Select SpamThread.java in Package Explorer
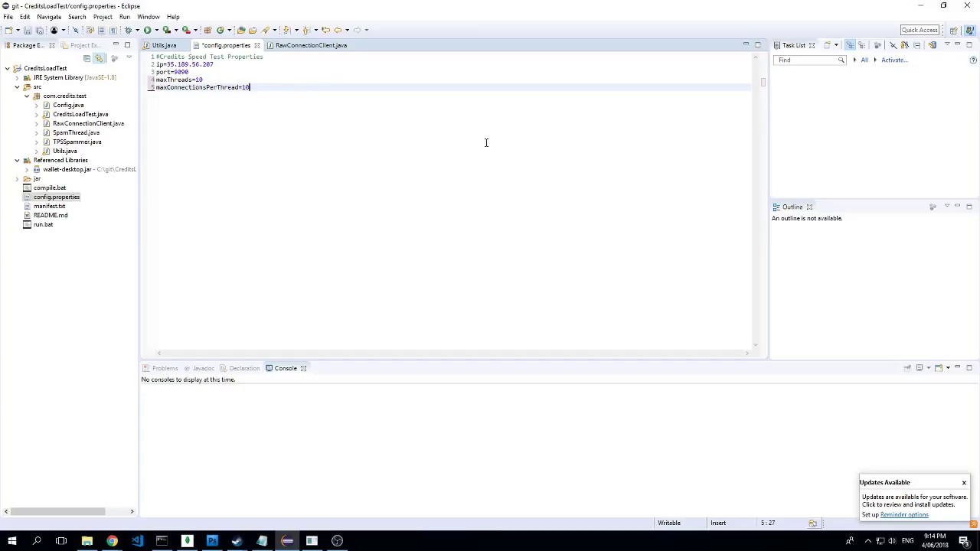Image resolution: width=980 pixels, height=551 pixels. [76, 132]
